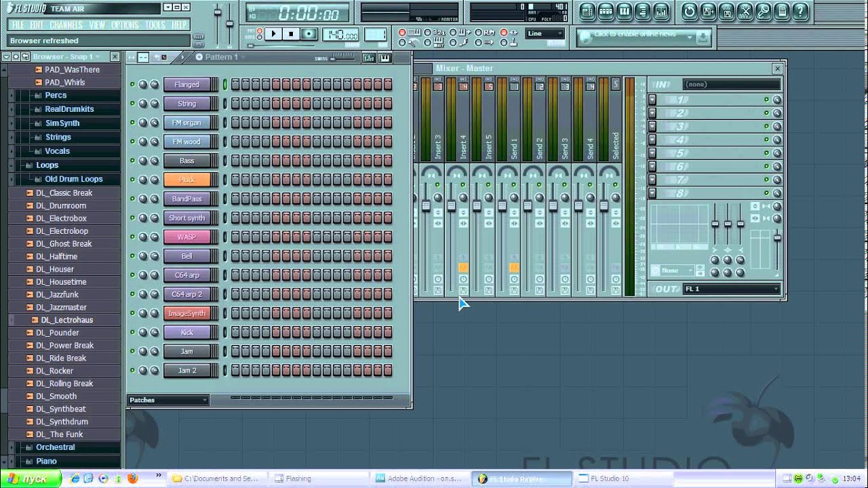Image resolution: width=868 pixels, height=488 pixels.
Task: Open the Line snap dropdown
Action: (x=546, y=33)
